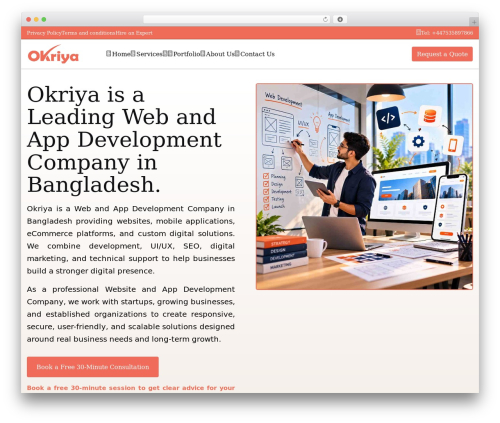Image resolution: width=500 pixels, height=423 pixels.
Task: Close the browser window with red button
Action: click(x=29, y=19)
